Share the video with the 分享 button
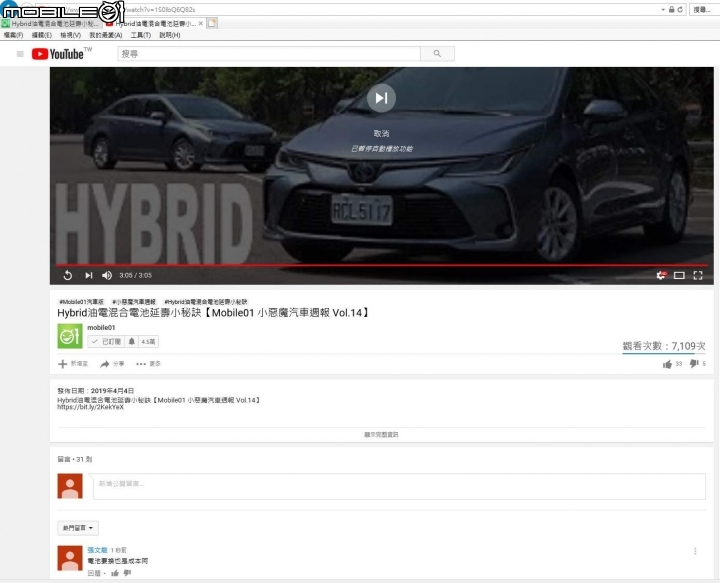This screenshot has width=720, height=583. [x=112, y=364]
